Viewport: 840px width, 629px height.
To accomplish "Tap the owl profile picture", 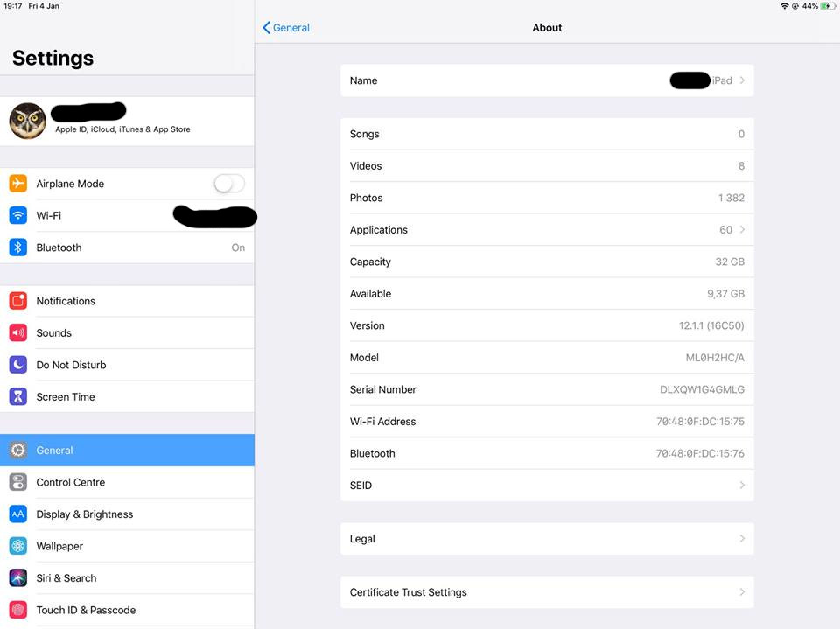I will click(27, 121).
